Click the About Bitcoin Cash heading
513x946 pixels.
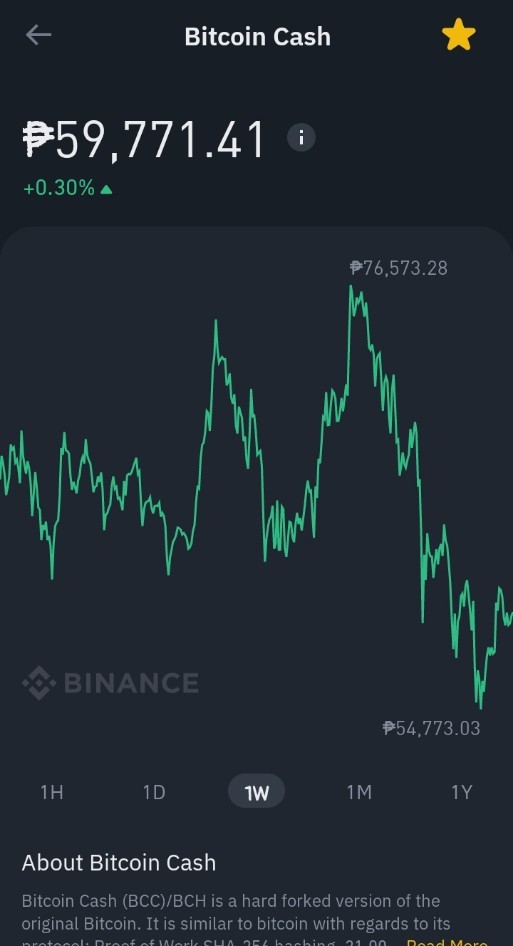(119, 862)
